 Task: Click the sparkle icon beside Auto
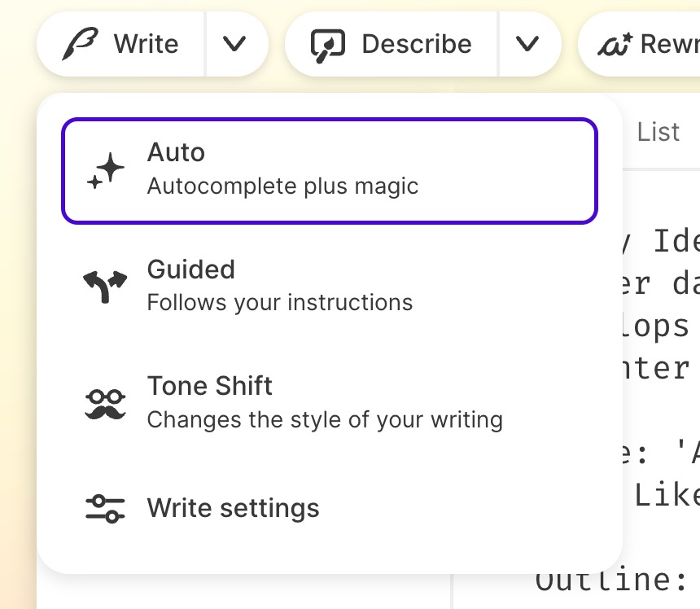106,171
